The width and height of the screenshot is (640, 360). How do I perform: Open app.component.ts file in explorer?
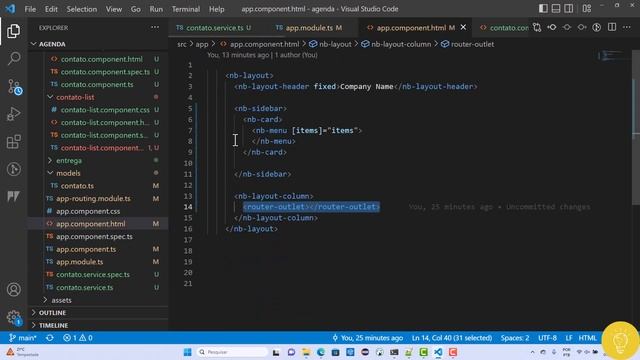point(98,249)
